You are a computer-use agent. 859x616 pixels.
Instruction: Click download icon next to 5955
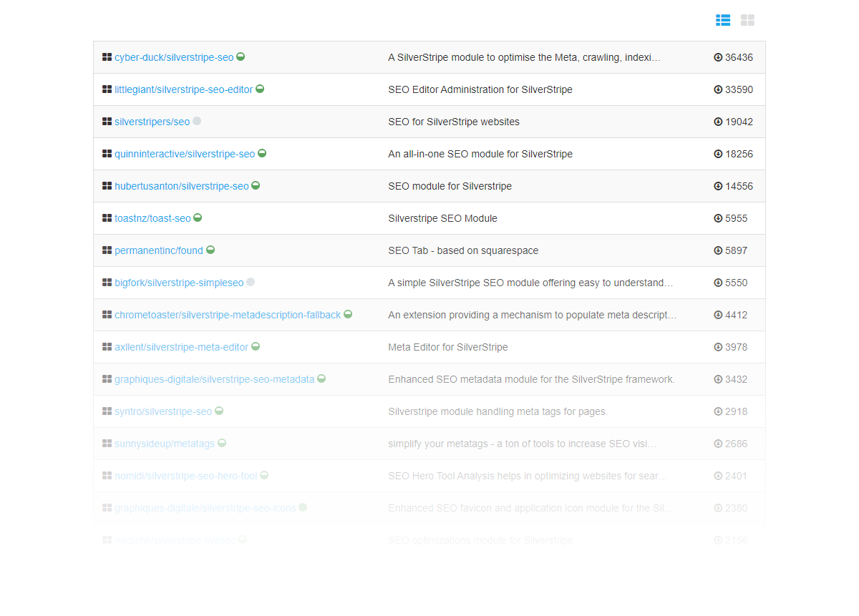click(x=718, y=218)
